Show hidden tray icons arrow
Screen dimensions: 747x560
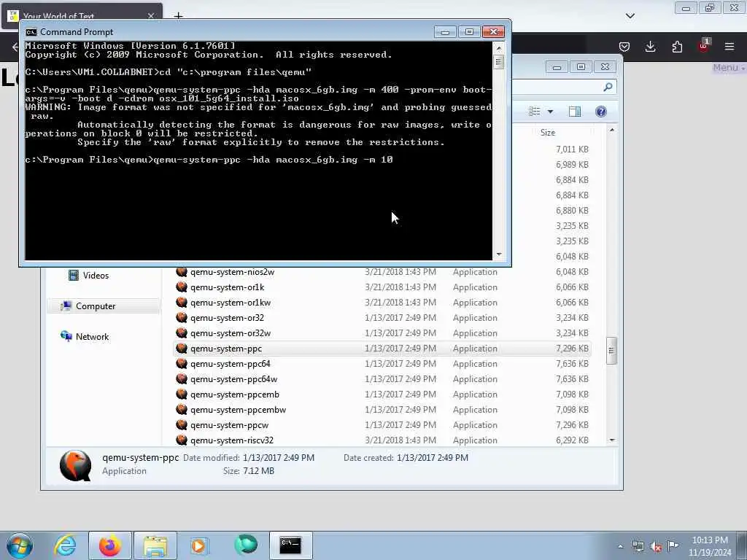click(620, 547)
